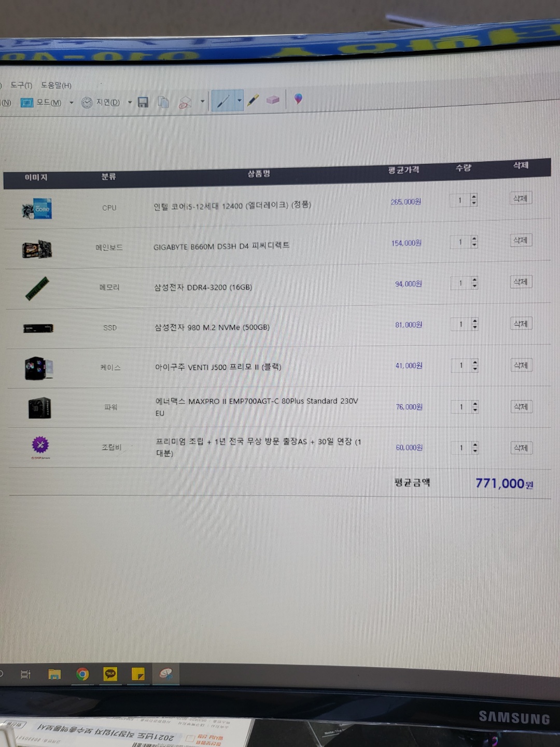Click the Send snip envelope icon
Image resolution: width=560 pixels, height=747 pixels.
(185, 102)
